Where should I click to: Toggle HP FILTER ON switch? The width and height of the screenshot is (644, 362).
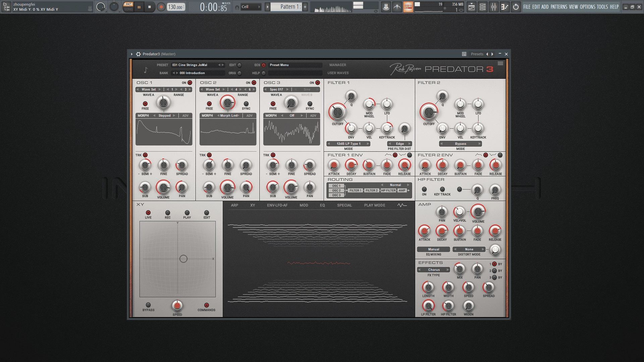point(424,189)
